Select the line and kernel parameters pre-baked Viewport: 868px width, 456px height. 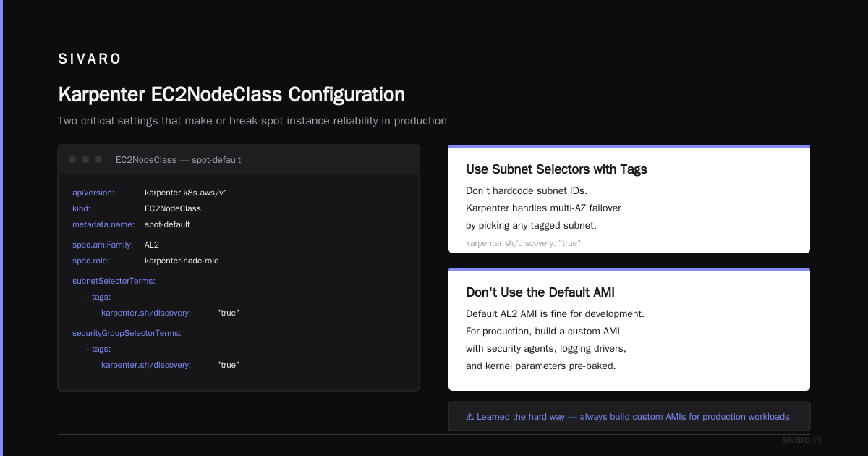click(541, 366)
